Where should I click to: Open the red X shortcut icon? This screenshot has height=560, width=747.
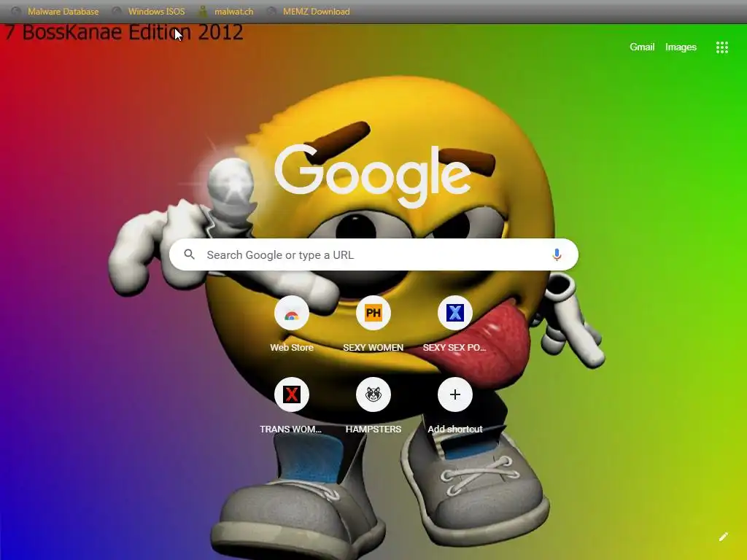[292, 394]
